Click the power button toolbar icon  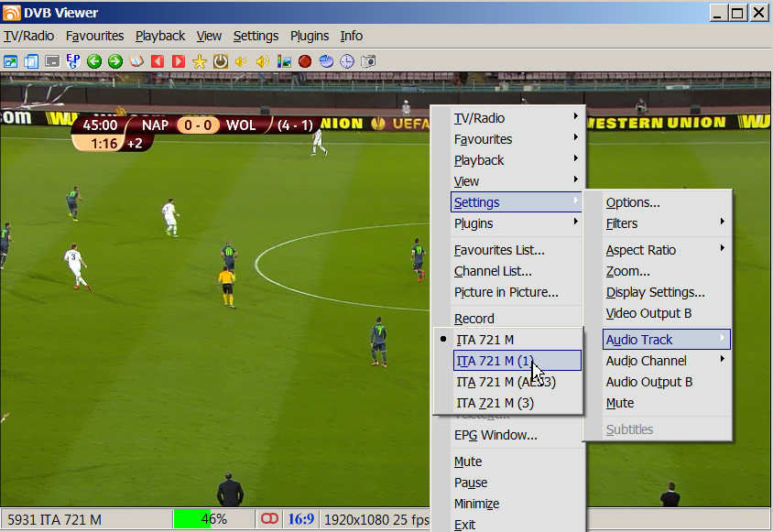[221, 61]
